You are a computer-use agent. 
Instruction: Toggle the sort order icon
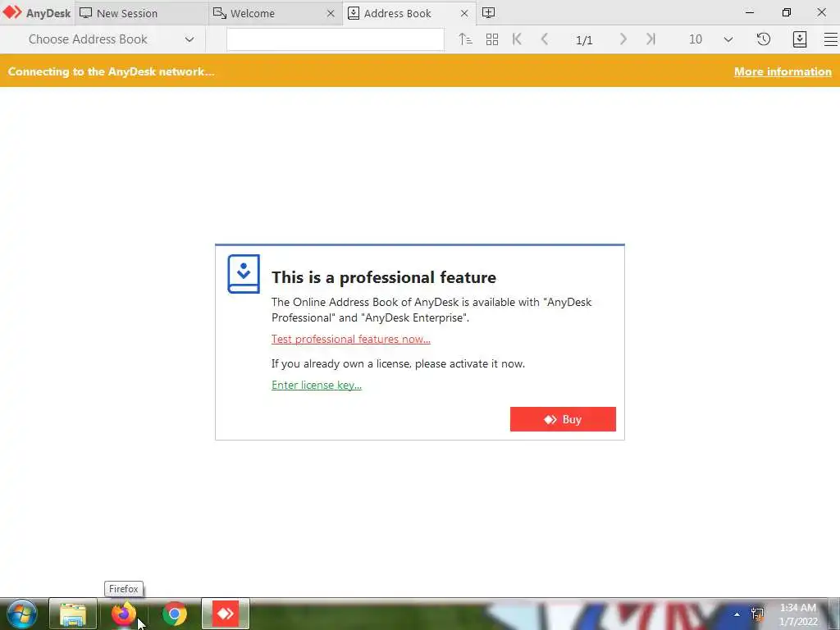465,39
